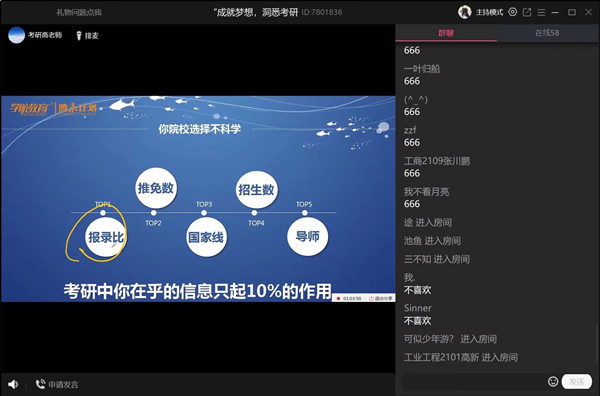600x396 pixels.
Task: Close the live room window
Action: (x=589, y=13)
